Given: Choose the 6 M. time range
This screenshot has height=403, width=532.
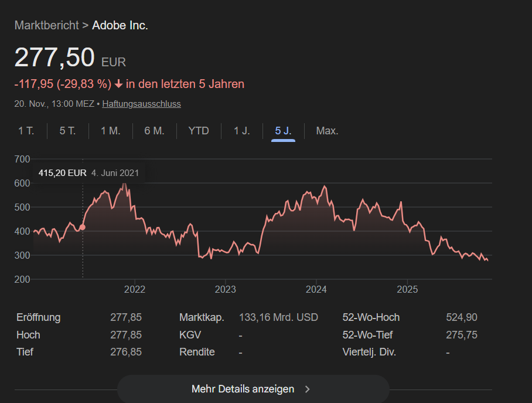Looking at the screenshot, I should tap(154, 131).
